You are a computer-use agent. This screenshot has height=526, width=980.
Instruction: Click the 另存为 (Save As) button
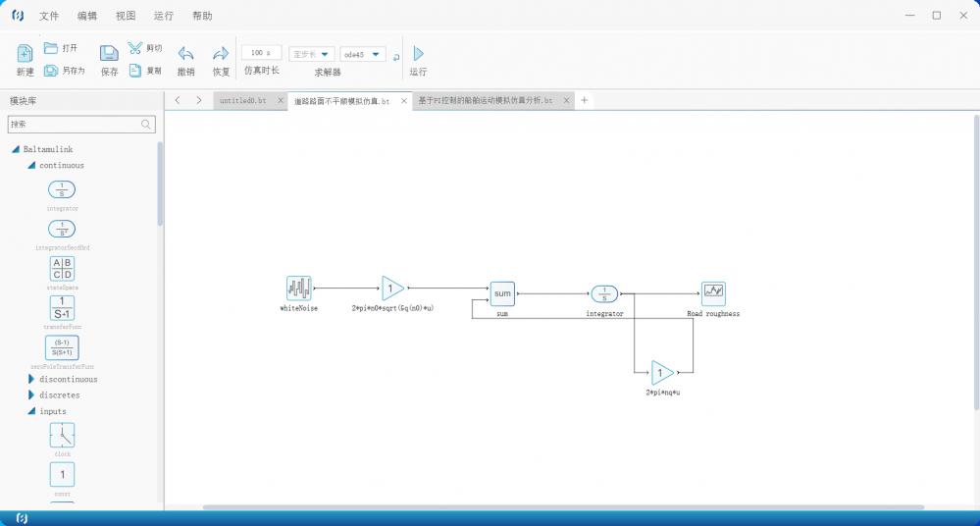coord(65,71)
